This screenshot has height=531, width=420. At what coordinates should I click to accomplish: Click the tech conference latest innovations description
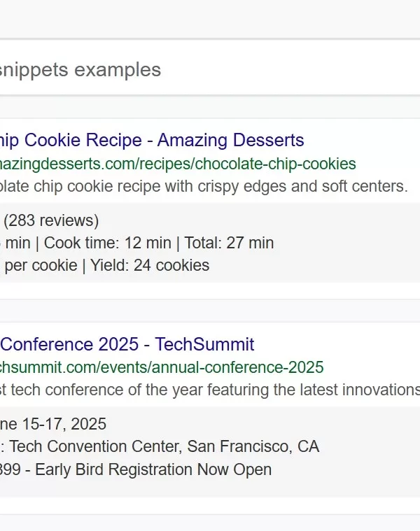pyautogui.click(x=210, y=390)
